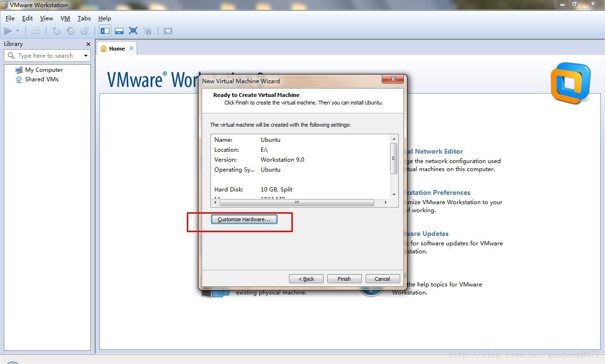Click the horizontal scroll-left arrow in settings list
This screenshot has width=605, height=364.
pos(216,202)
